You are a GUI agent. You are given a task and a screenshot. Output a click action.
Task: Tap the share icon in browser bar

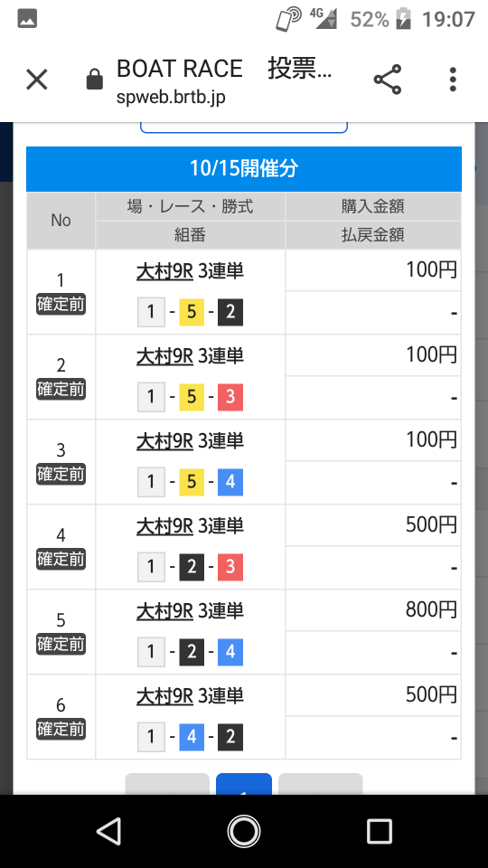[388, 80]
